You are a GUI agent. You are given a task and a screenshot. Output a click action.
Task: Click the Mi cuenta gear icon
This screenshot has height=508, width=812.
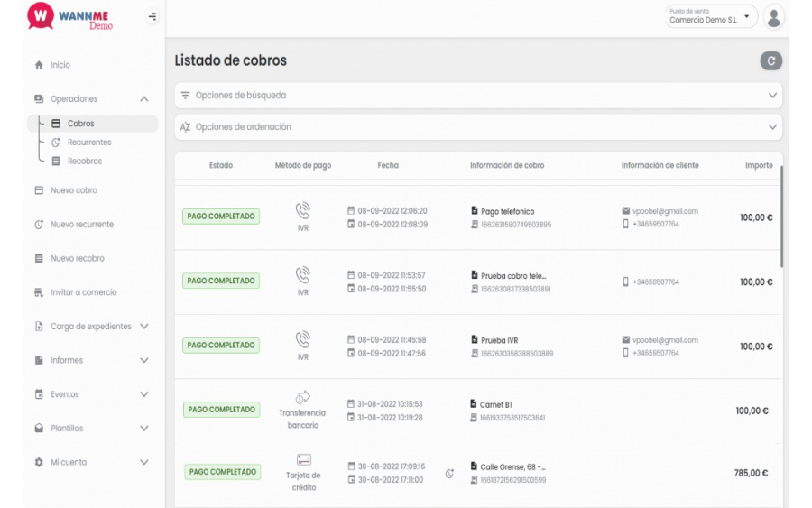pyautogui.click(x=39, y=462)
